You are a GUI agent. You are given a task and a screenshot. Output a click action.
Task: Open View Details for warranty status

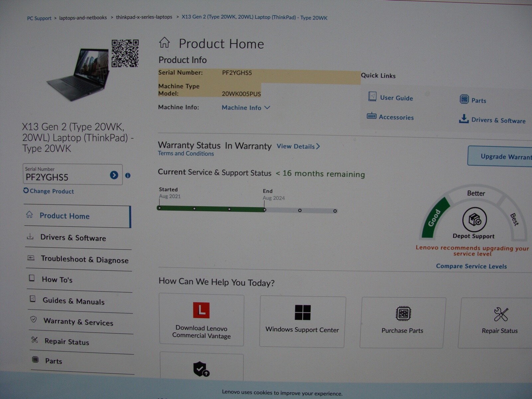coord(298,146)
